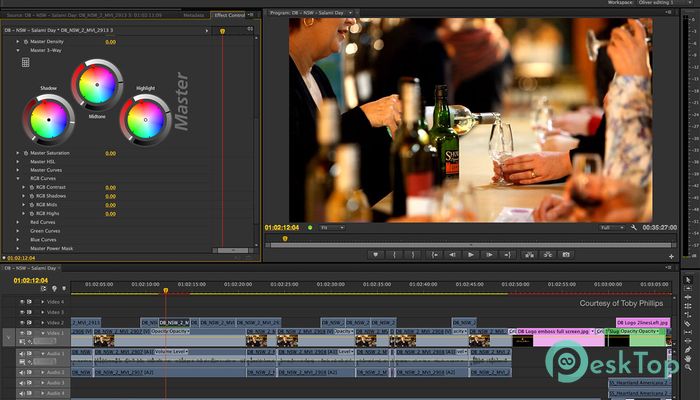700x400 pixels.
Task: Select the Rate Stretch tool
Action: [x=688, y=315]
